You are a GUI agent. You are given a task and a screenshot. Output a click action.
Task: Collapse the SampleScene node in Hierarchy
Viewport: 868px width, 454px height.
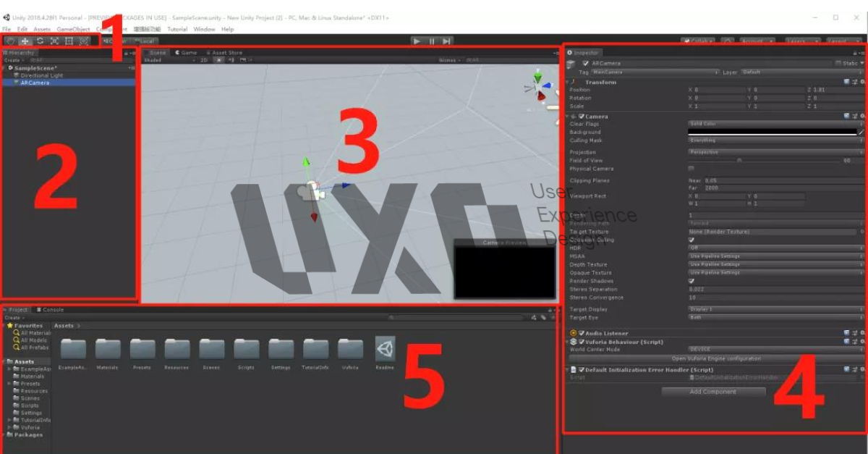tap(5, 68)
